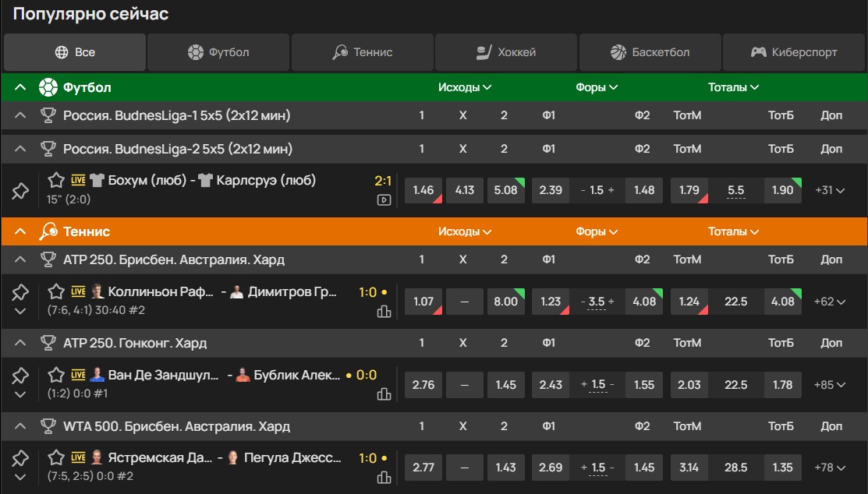Add Бохум – Карлсруэ to favorites

(56, 181)
